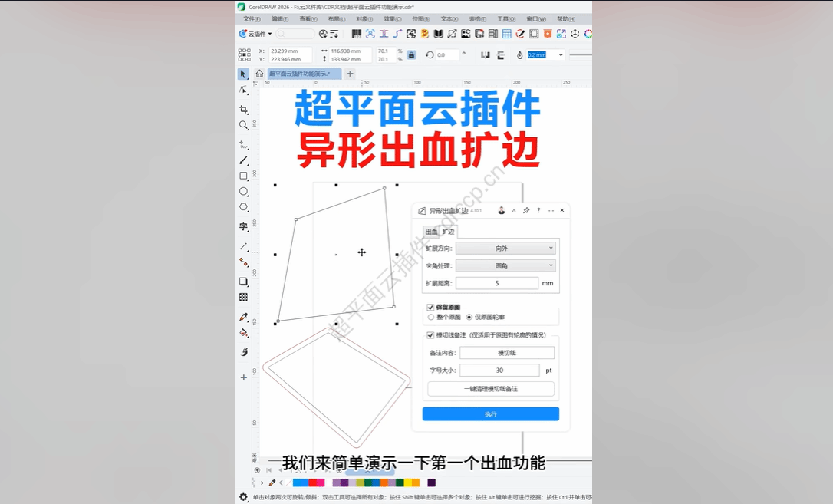Open 编辑 menu
Image resolution: width=833 pixels, height=504 pixels.
click(280, 19)
